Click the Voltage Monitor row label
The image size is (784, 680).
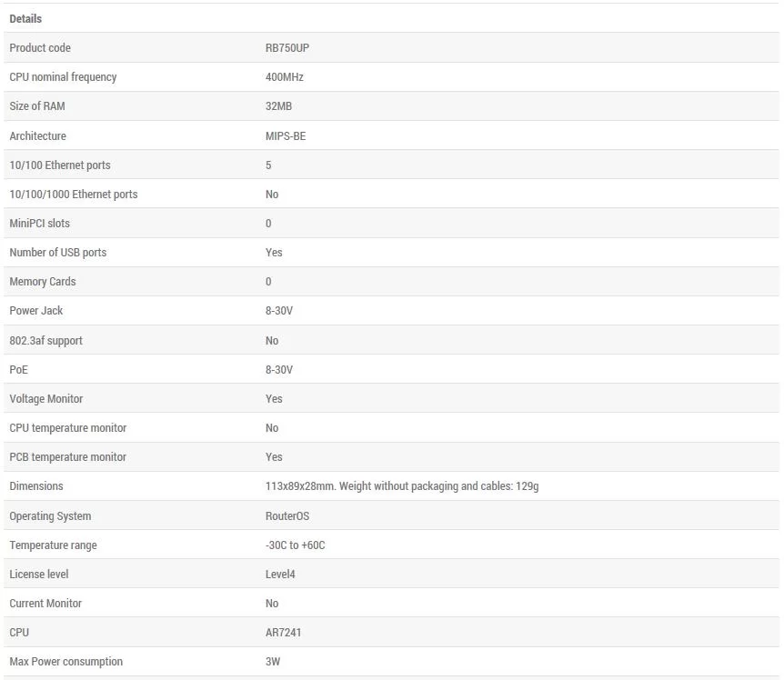click(x=46, y=399)
